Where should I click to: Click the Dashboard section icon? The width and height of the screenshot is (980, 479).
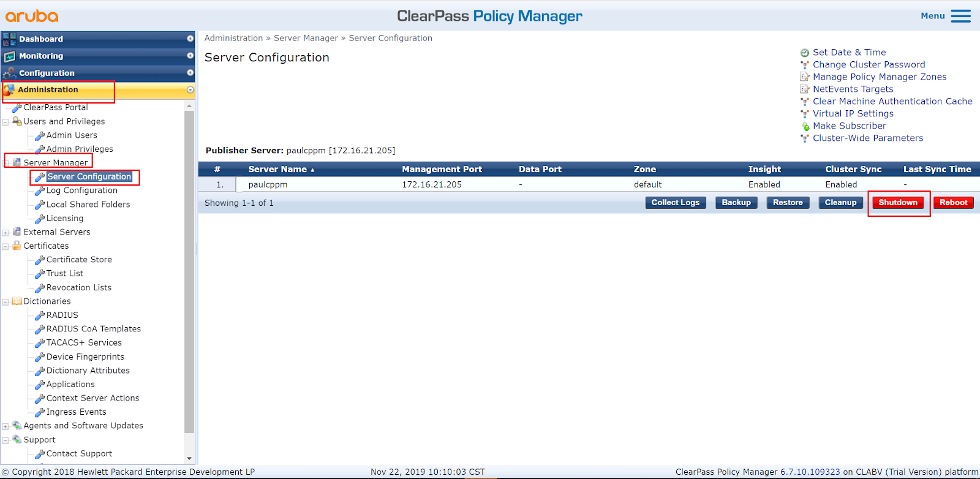9,39
